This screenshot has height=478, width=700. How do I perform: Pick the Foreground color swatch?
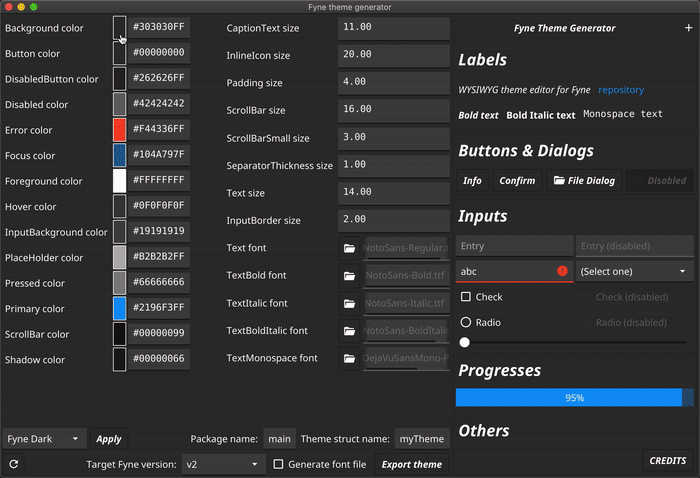click(119, 180)
